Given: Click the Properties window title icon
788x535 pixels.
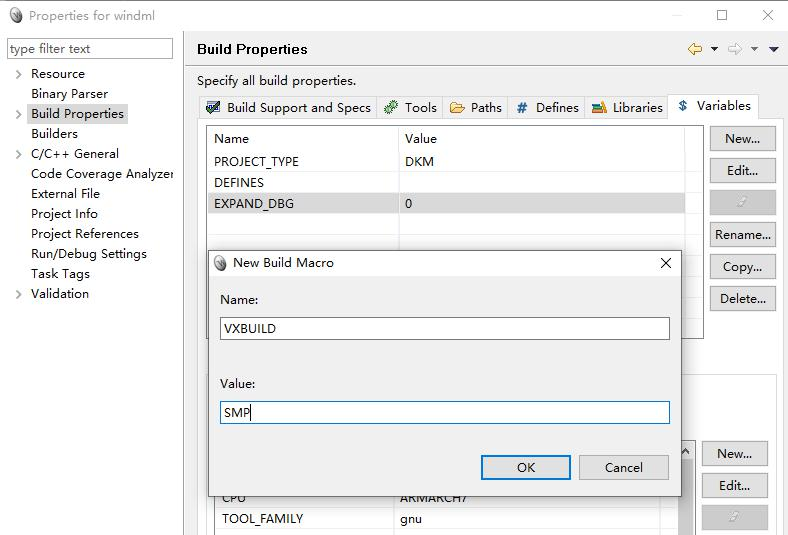Looking at the screenshot, I should point(16,16).
